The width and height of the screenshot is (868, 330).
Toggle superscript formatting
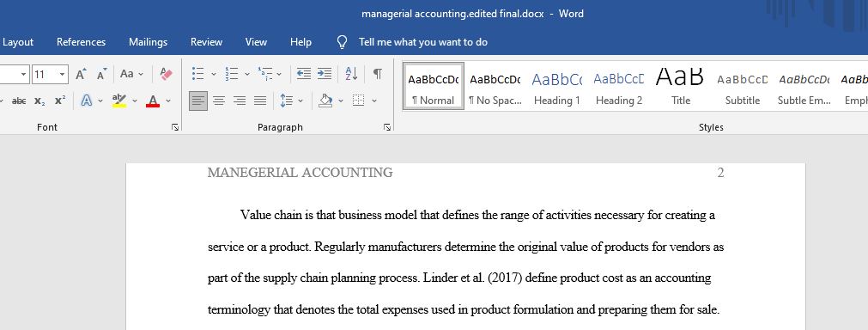pos(60,101)
